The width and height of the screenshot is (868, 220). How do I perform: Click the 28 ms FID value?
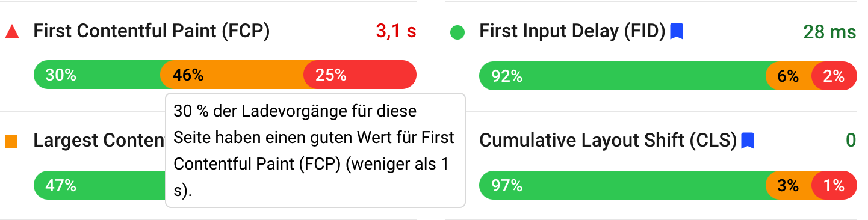pos(829,32)
